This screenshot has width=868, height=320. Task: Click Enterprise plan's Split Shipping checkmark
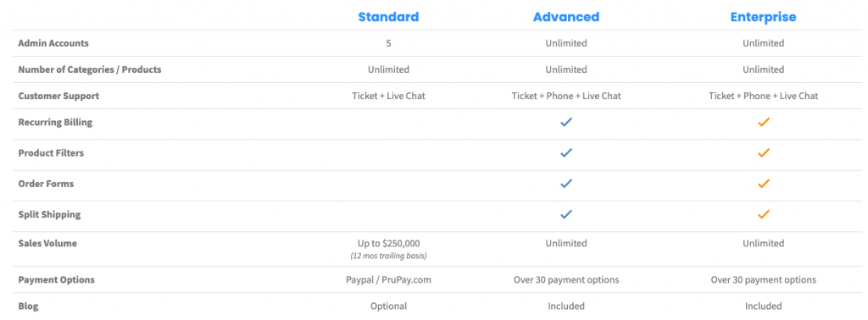click(764, 214)
